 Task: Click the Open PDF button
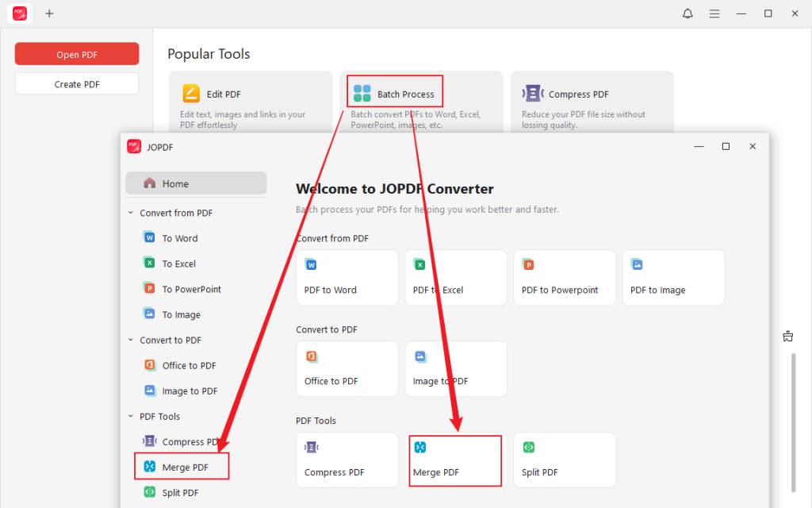pos(76,53)
